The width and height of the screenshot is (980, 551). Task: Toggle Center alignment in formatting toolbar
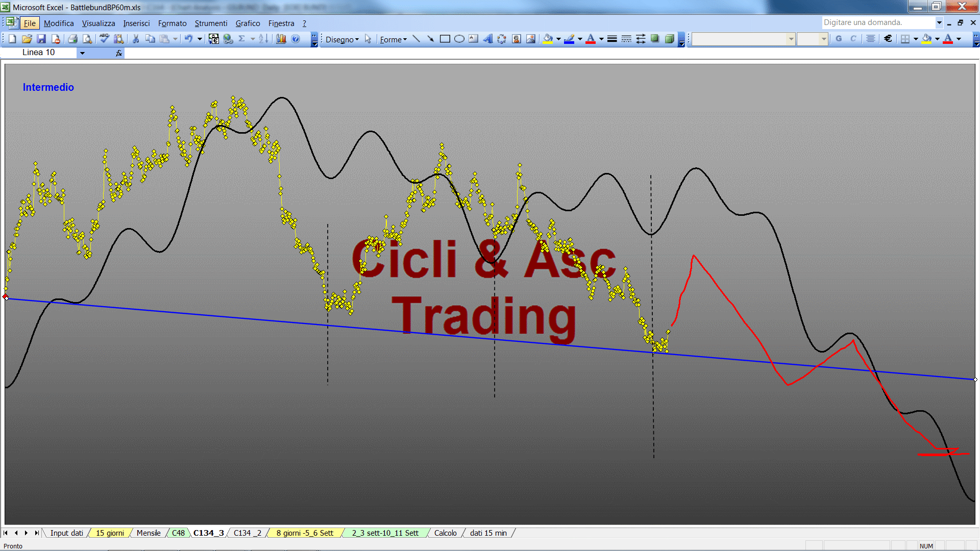point(871,39)
